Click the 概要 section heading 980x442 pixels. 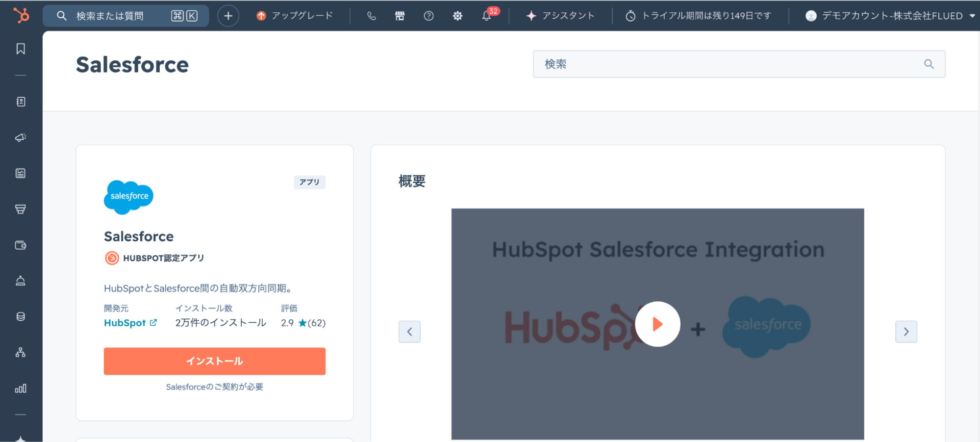pyautogui.click(x=412, y=182)
